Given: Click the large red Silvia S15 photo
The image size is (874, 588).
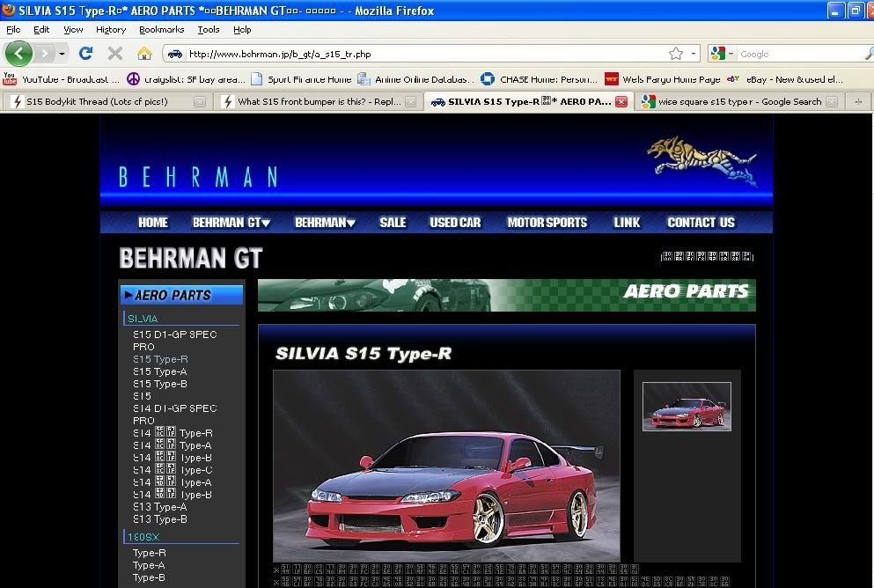Looking at the screenshot, I should coord(446,466).
